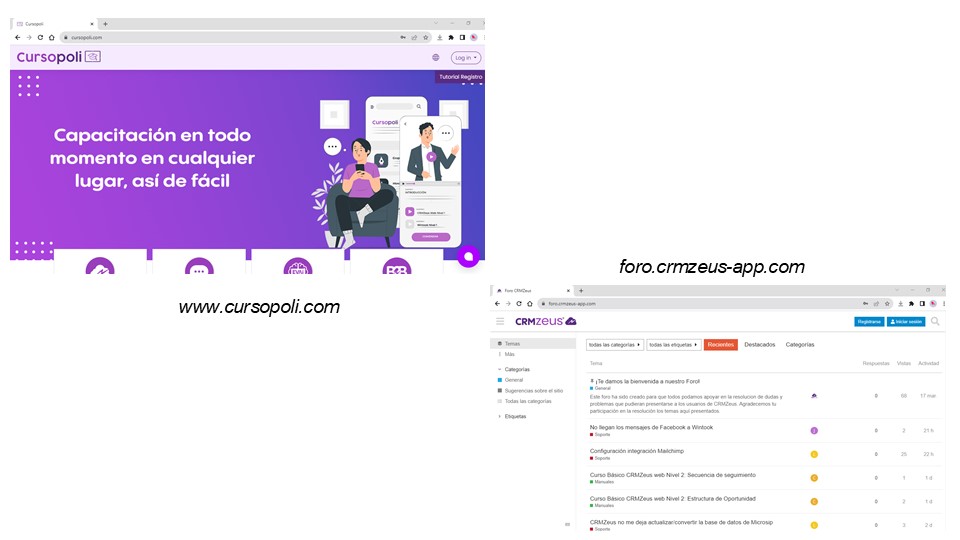Click the Iniciar sesión button
Viewport: 960px width, 540px height.
coord(906,321)
